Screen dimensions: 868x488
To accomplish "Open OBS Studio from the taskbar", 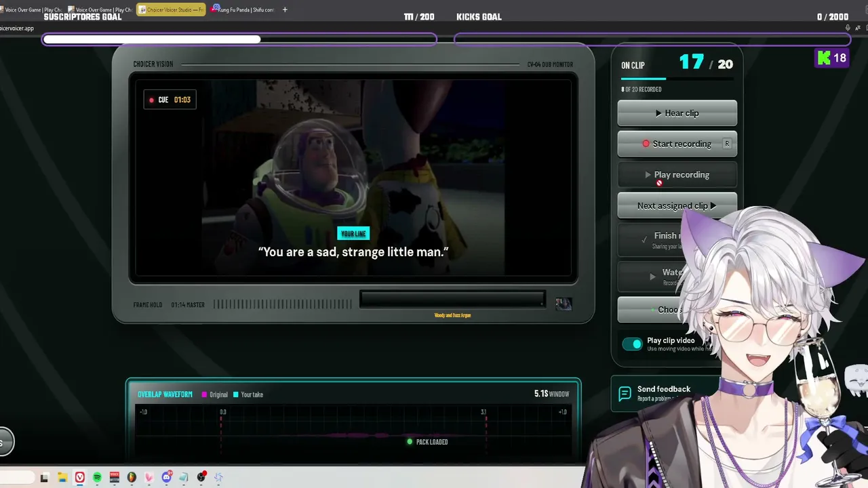I will tap(201, 477).
